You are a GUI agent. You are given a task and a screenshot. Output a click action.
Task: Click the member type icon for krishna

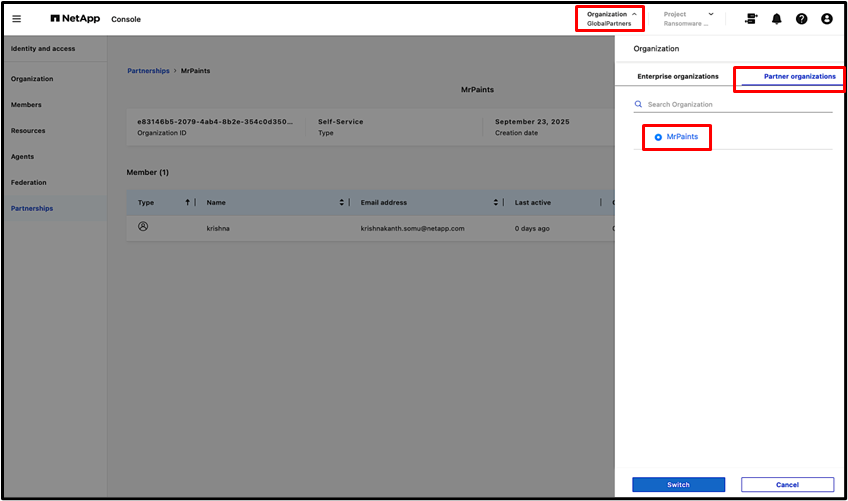pos(143,227)
